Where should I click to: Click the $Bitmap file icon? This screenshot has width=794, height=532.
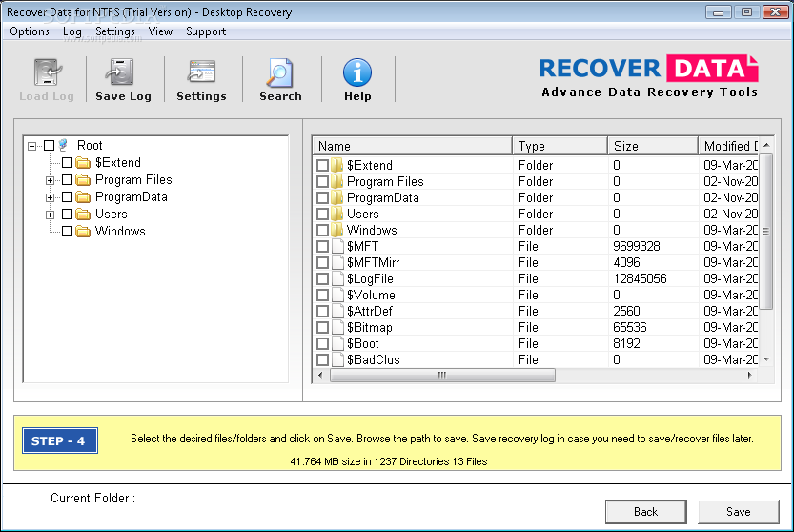coord(337,327)
